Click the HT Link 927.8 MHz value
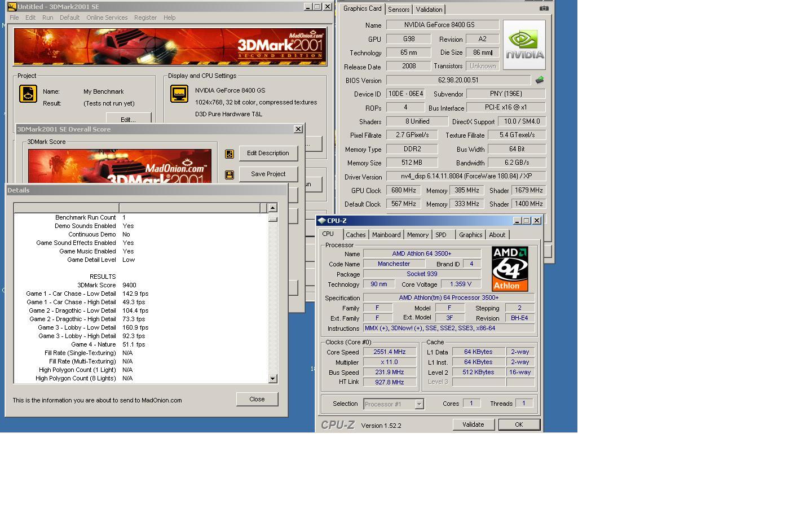Image resolution: width=812 pixels, height=508 pixels. (390, 382)
